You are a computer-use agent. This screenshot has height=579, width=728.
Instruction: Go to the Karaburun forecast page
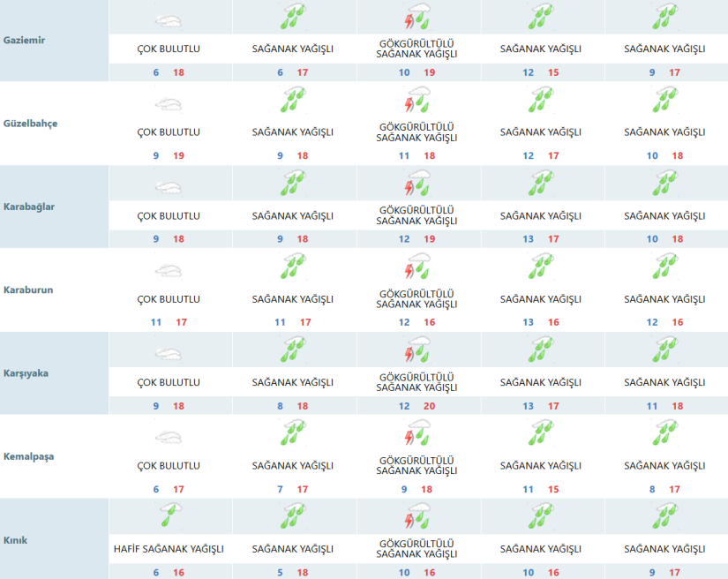pyautogui.click(x=28, y=289)
